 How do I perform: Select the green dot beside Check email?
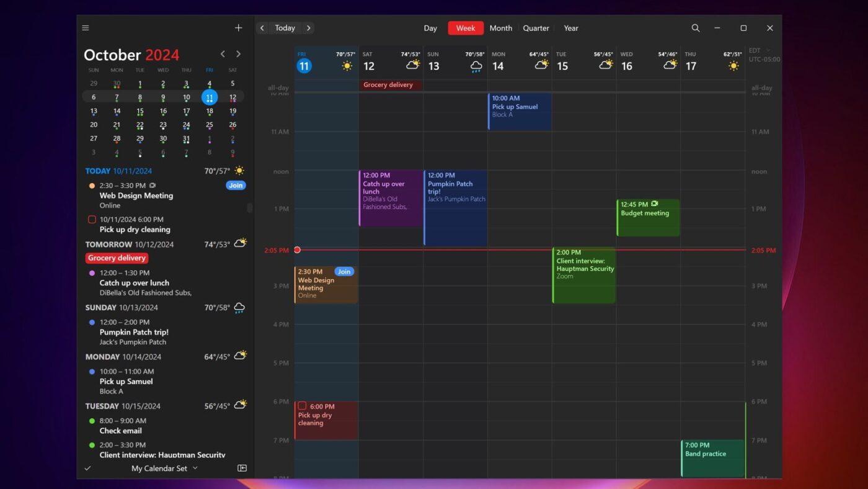pos(92,421)
